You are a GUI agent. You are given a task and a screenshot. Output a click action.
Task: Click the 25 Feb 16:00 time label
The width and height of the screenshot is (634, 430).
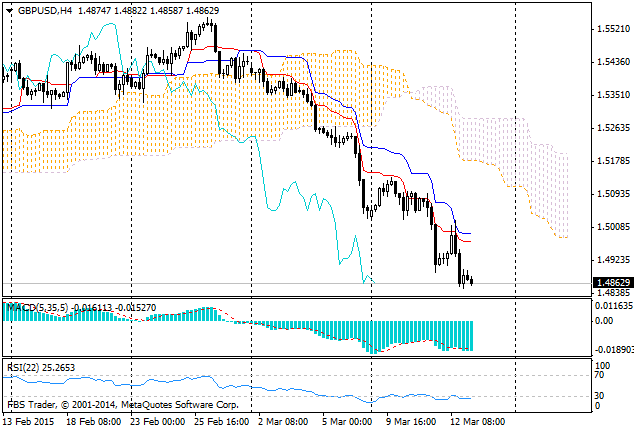point(222,422)
